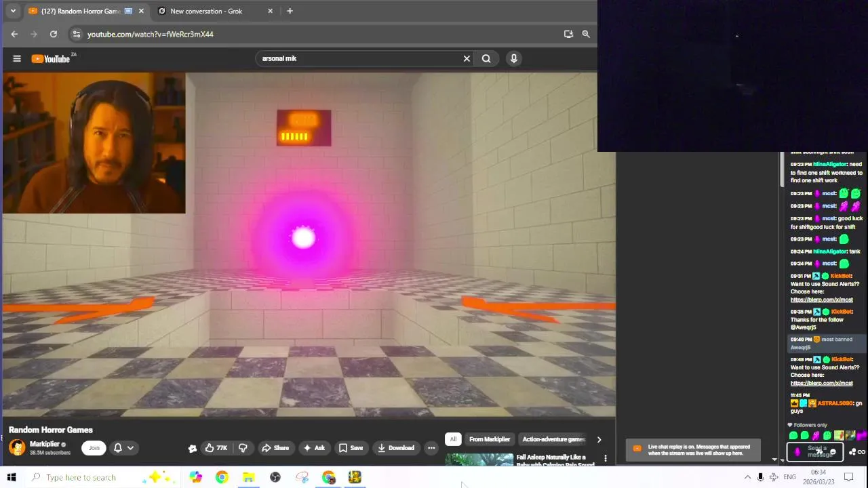
Task: Select the From Markiplier chip
Action: (490, 439)
